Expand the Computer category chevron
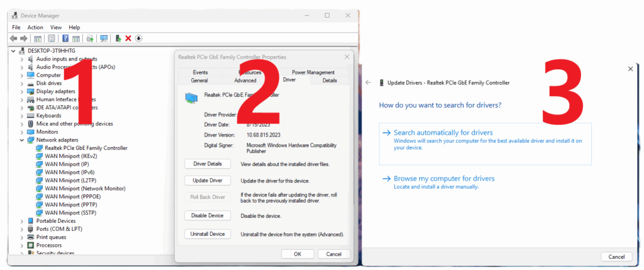644x270 pixels. coord(22,75)
